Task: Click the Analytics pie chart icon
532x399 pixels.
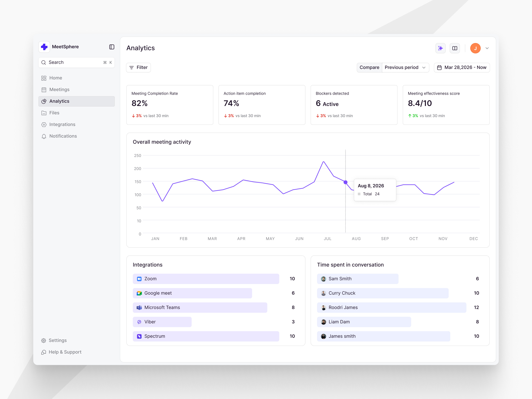Action: (44, 101)
